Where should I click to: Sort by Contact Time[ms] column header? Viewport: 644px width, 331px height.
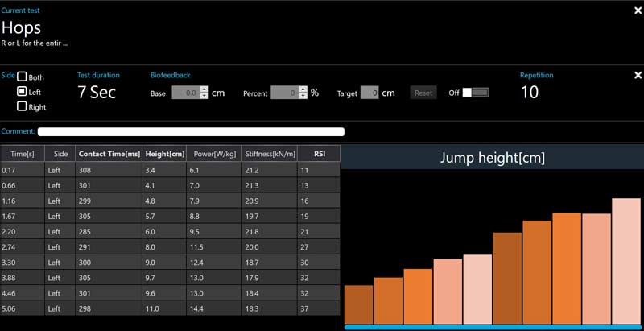point(109,154)
